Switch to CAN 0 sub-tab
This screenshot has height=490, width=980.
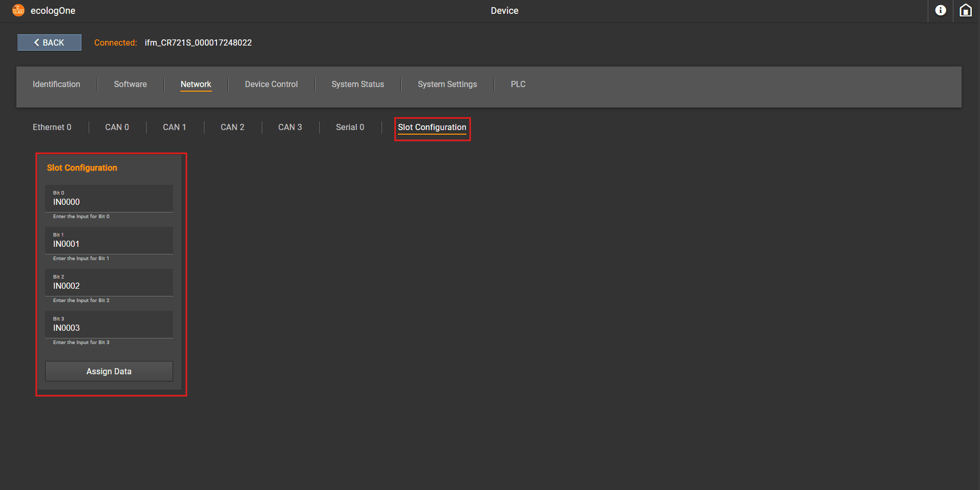117,127
